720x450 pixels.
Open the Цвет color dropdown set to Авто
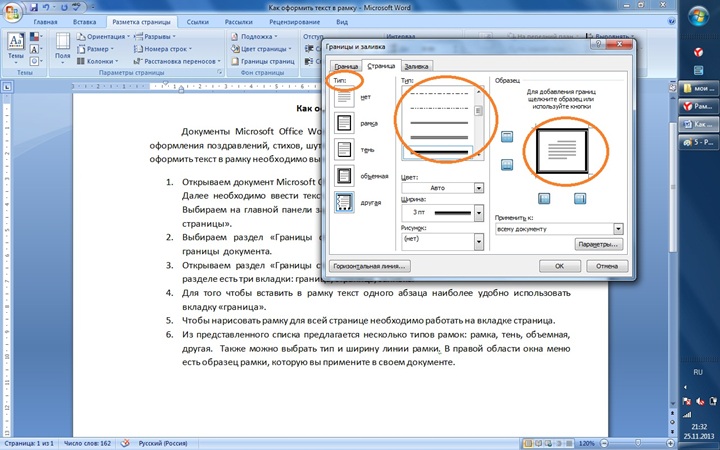coord(443,188)
